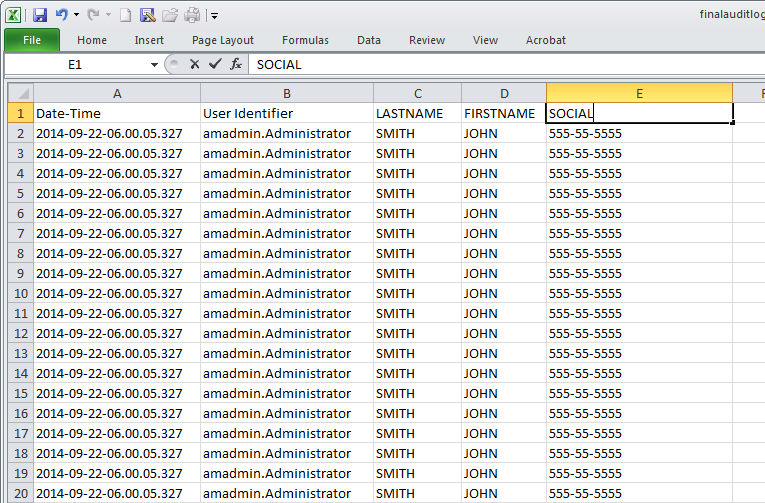
Task: Switch to the Data tab
Action: click(x=369, y=40)
